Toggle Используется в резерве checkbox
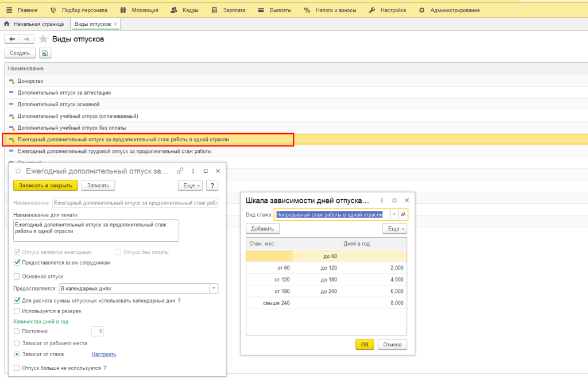The height and width of the screenshot is (386, 588). [x=17, y=311]
